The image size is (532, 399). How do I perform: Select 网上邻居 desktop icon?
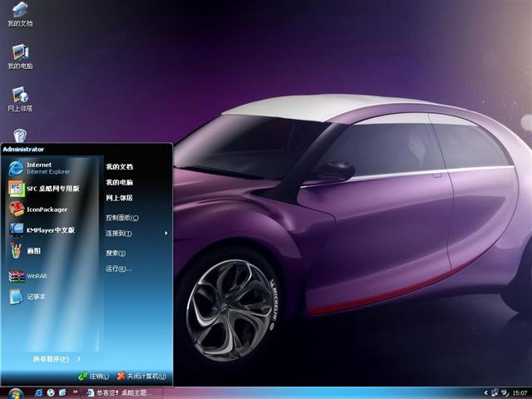point(20,99)
